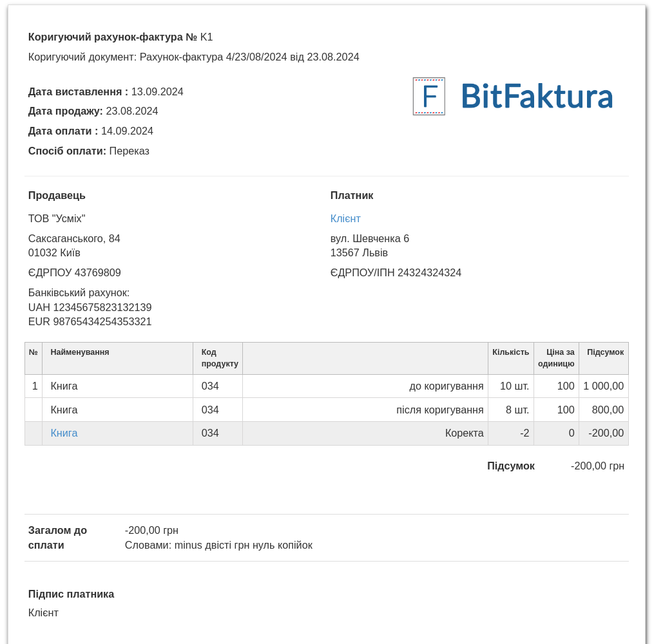Select the після коригування row label

pyautogui.click(x=439, y=410)
